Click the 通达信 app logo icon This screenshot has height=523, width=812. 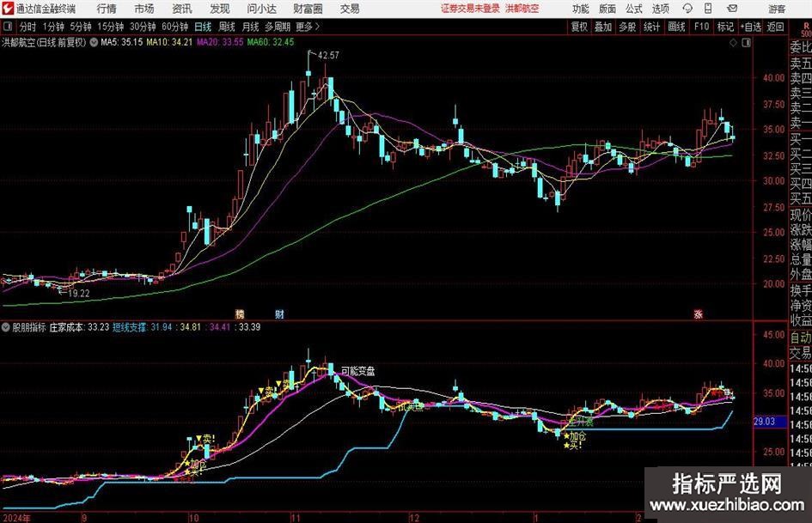[7, 9]
